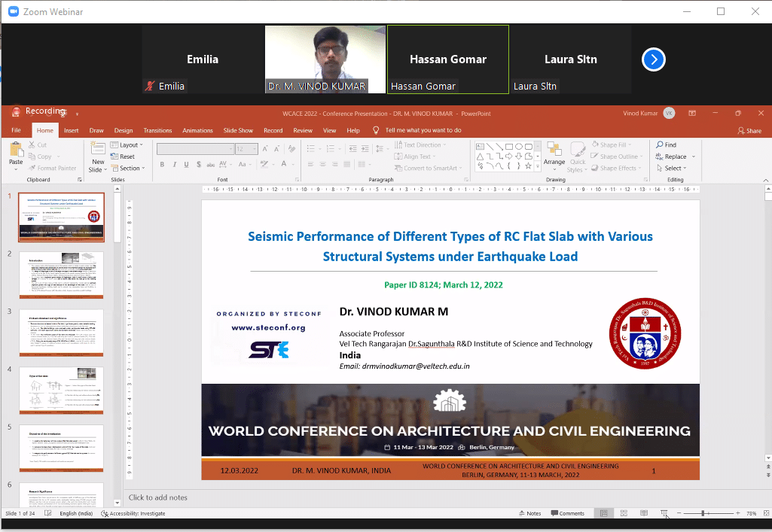The width and height of the screenshot is (772, 532).
Task: Click the blue next participants arrow
Action: (x=653, y=59)
